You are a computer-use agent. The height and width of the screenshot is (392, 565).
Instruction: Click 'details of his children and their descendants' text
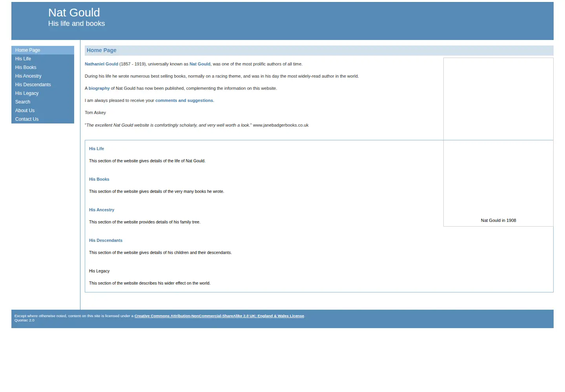click(191, 252)
